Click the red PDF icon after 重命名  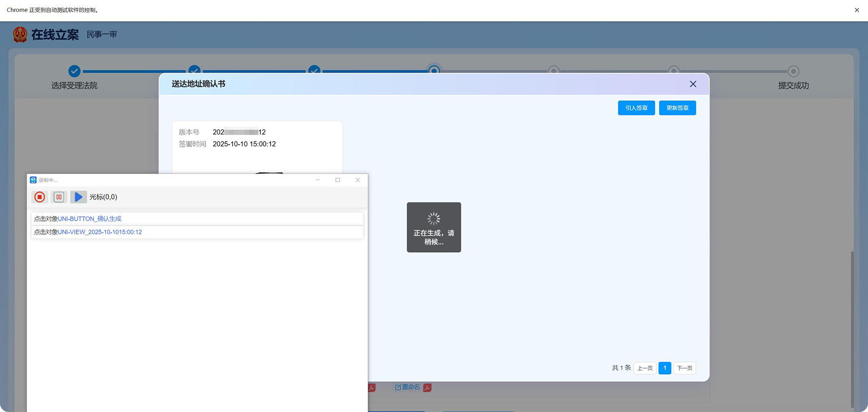427,388
